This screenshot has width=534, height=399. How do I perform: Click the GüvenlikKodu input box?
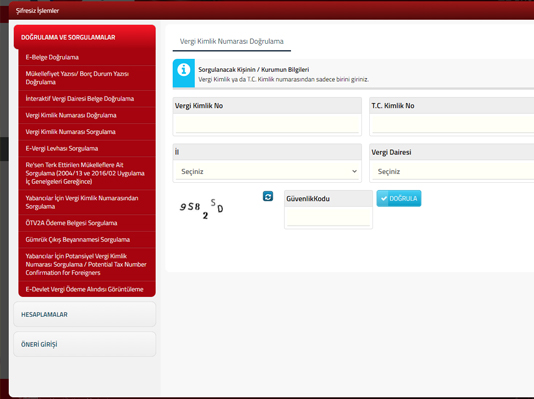[328, 217]
